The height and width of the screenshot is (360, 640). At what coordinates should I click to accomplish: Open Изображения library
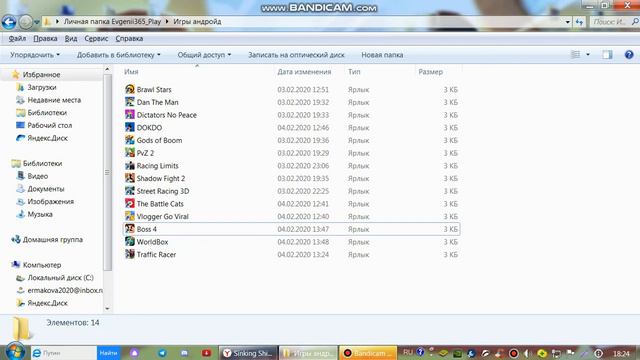pyautogui.click(x=51, y=201)
